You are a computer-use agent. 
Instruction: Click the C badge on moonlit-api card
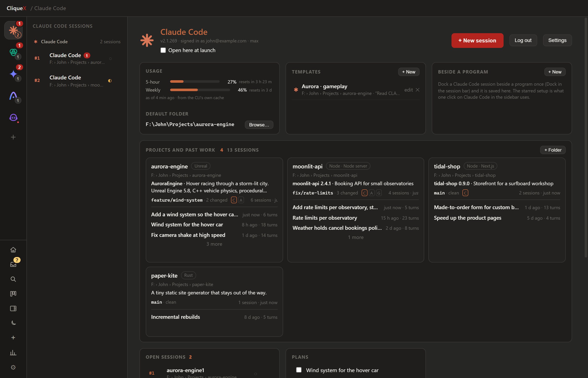(364, 193)
